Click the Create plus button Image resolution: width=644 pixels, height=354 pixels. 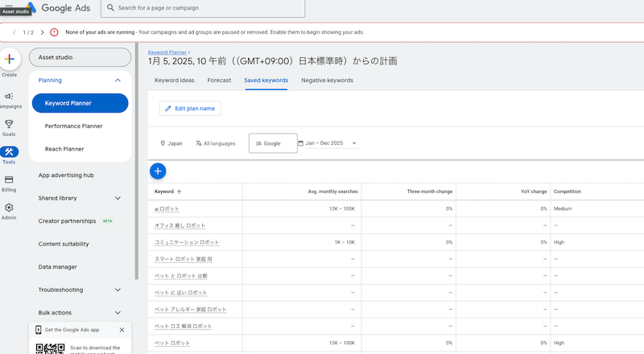click(10, 59)
